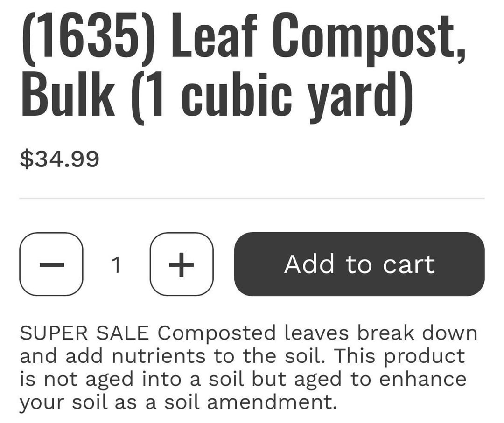Click the $34.99 price
Viewport: 504px width, 423px height.
pyautogui.click(x=59, y=159)
